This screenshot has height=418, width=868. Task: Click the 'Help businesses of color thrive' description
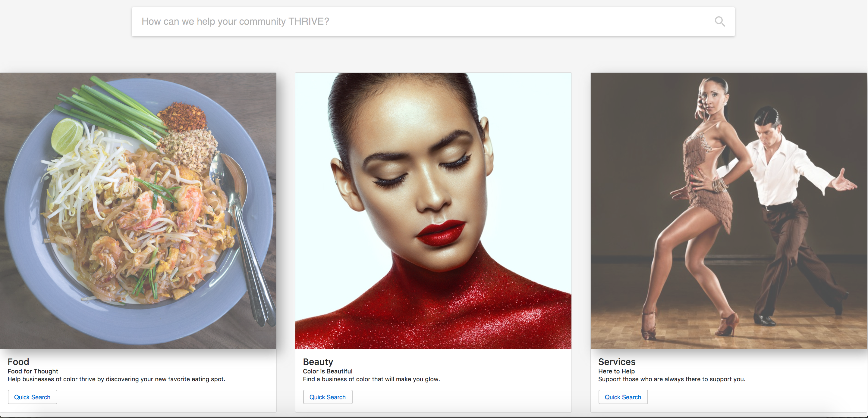pyautogui.click(x=116, y=379)
